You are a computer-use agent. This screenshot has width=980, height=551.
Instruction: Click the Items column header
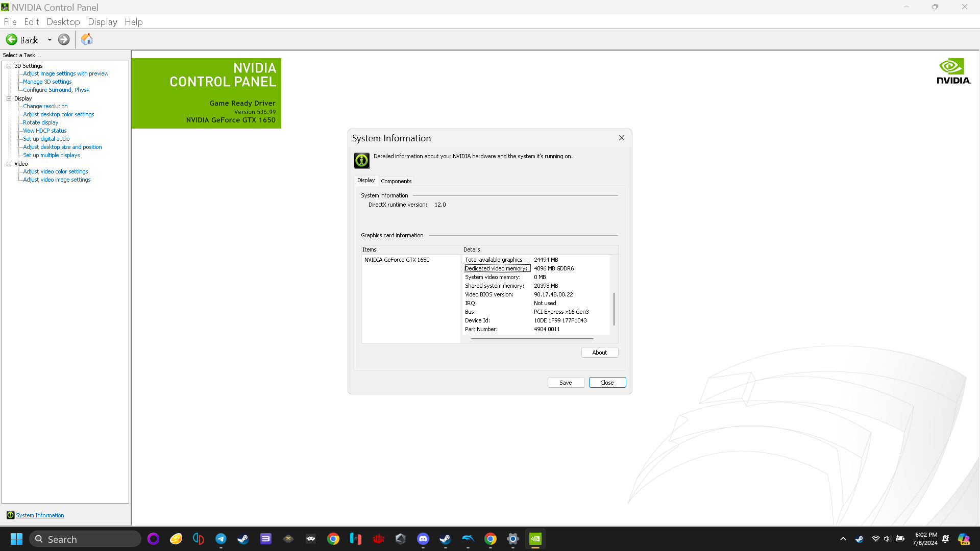(x=411, y=249)
